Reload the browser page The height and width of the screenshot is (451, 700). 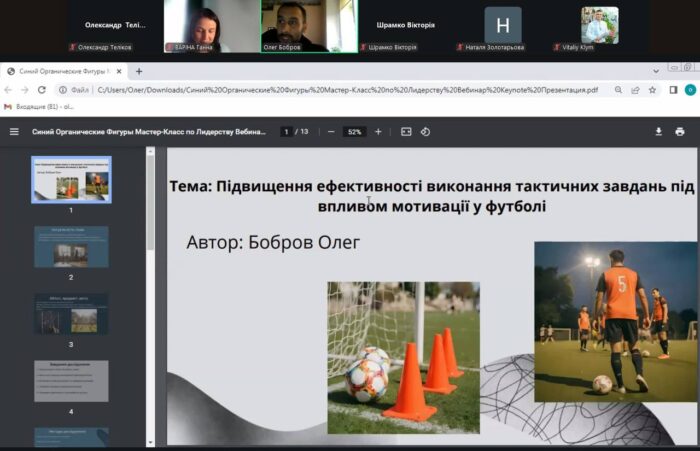pos(40,89)
